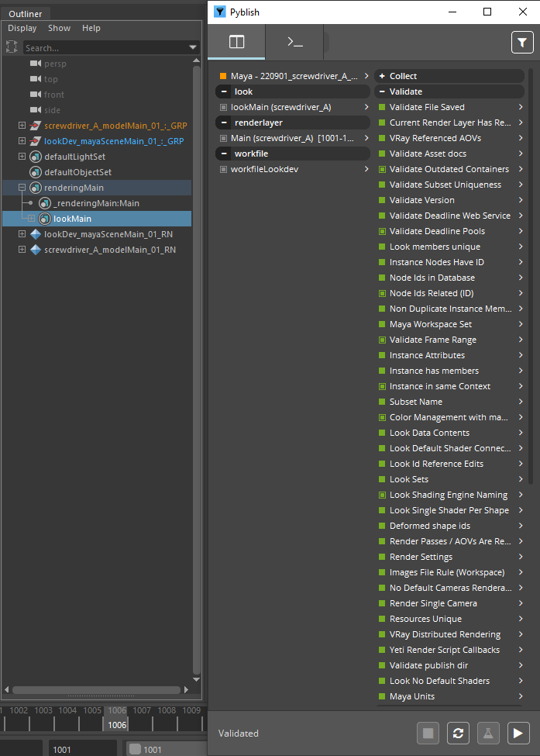Collapse the renderingMain tree node
Viewport: 540px width, 756px height.
coord(22,188)
